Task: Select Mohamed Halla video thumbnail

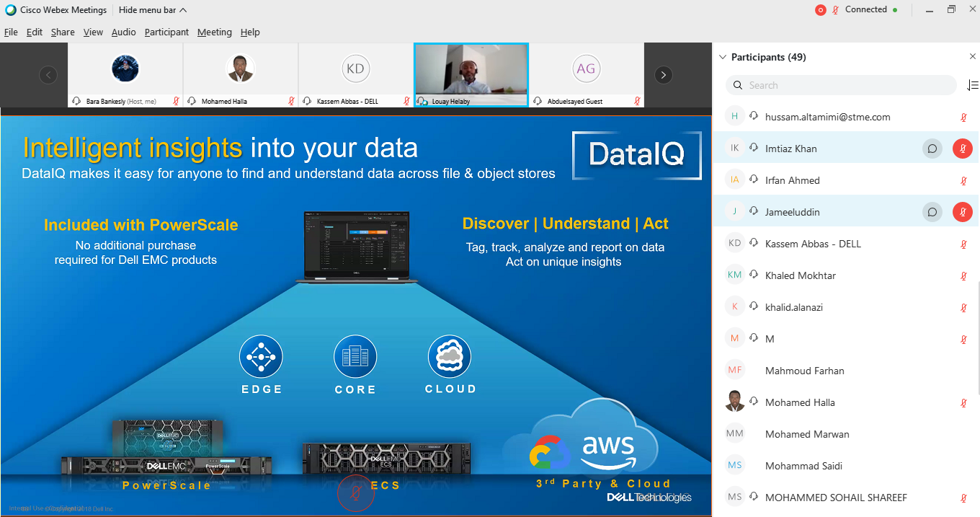Action: point(241,75)
